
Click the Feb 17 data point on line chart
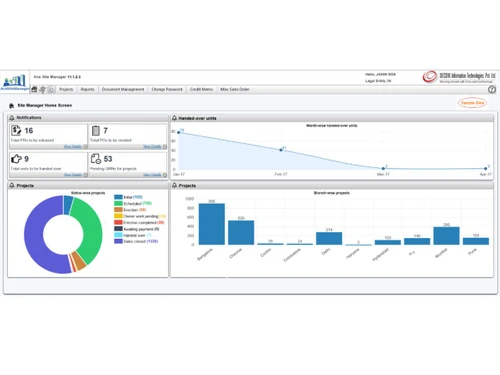tap(281, 150)
